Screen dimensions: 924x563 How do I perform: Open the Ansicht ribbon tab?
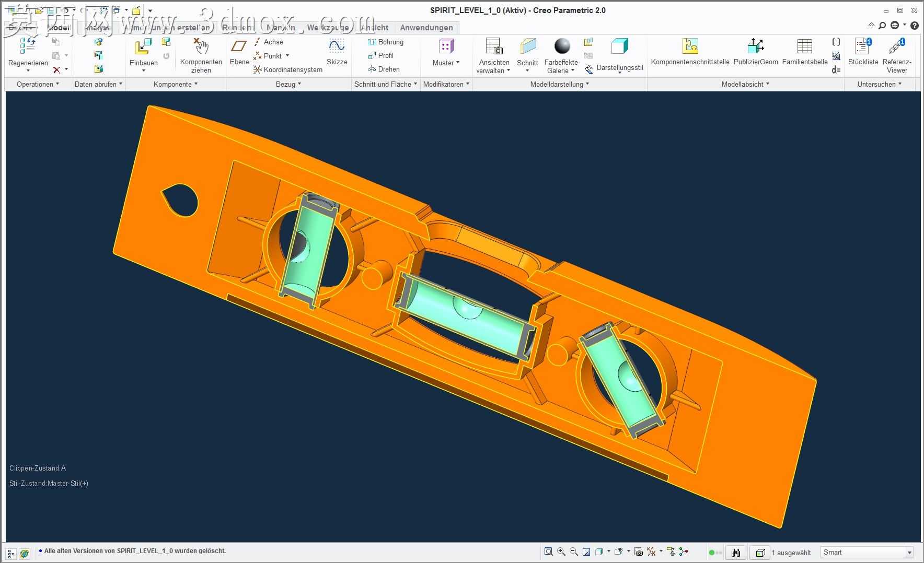pyautogui.click(x=375, y=28)
